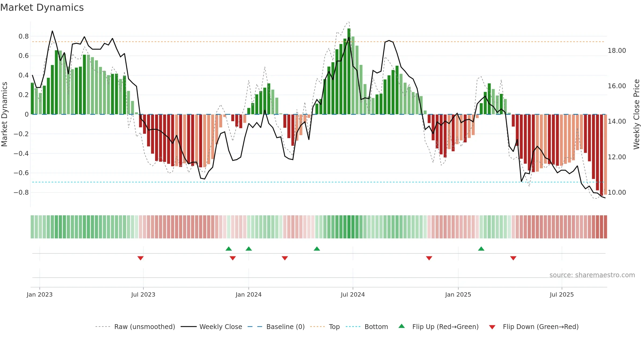Image resolution: width=644 pixels, height=362 pixels.
Task: Click the Market Dynamics chart title
Action: 42,8
